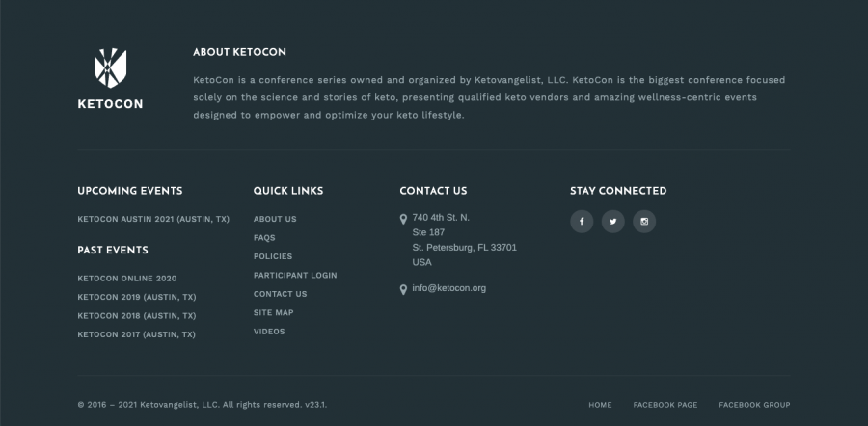The image size is (868, 426).
Task: Open Facebook Group footer menu item
Action: coord(754,405)
